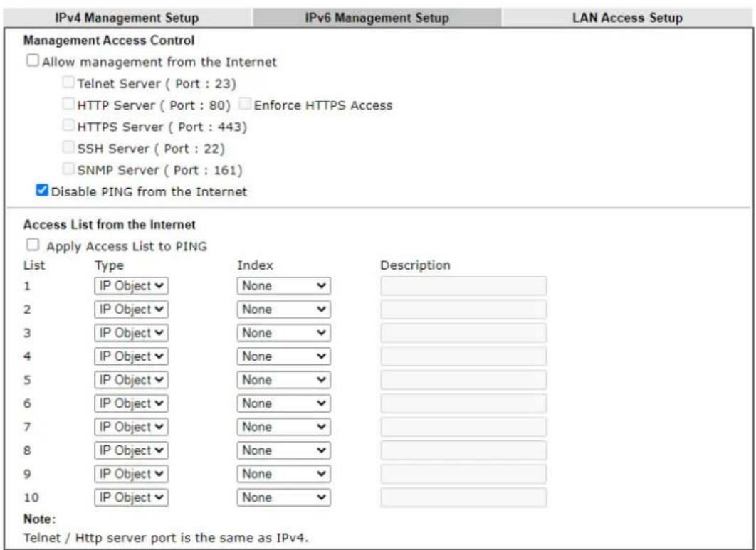
Task: Open Type dropdown for list 6
Action: coord(131,403)
